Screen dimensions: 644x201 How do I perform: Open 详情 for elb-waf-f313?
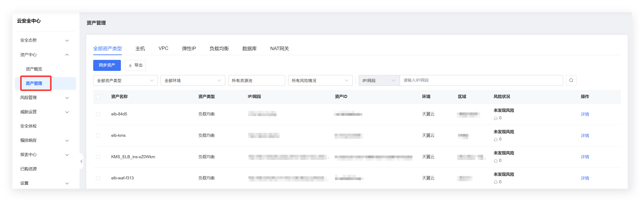click(x=585, y=178)
